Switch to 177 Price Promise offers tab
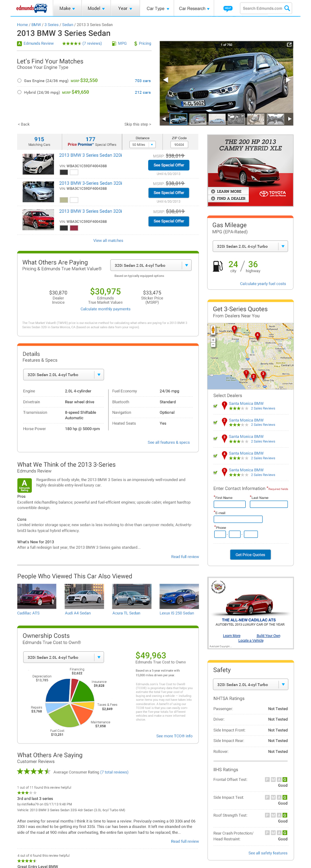Screen dimensions: 311x868 pos(92,142)
